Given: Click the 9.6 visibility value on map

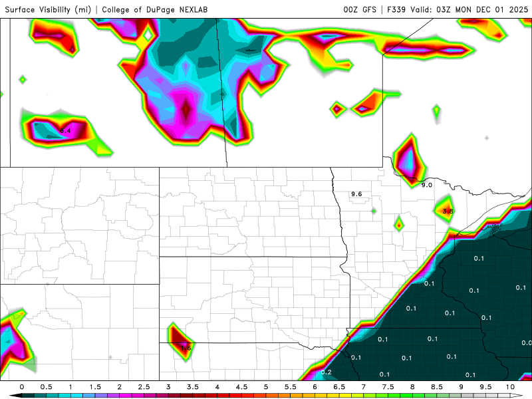Looking at the screenshot, I should coord(356,194).
